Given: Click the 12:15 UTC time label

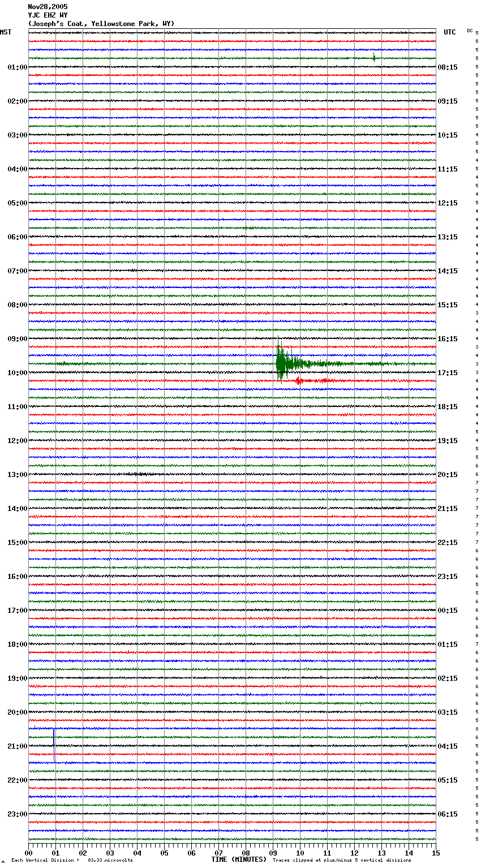Looking at the screenshot, I should coord(448,203).
